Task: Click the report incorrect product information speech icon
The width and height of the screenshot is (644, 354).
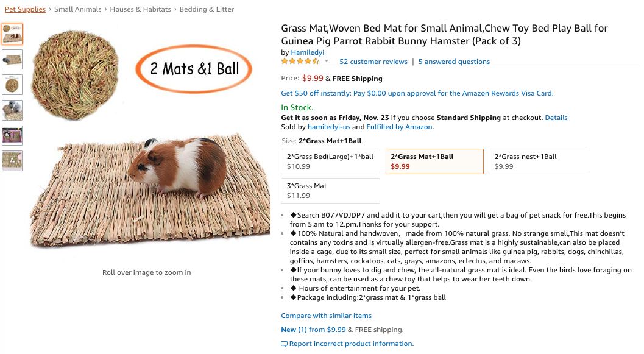Action: coord(284,344)
